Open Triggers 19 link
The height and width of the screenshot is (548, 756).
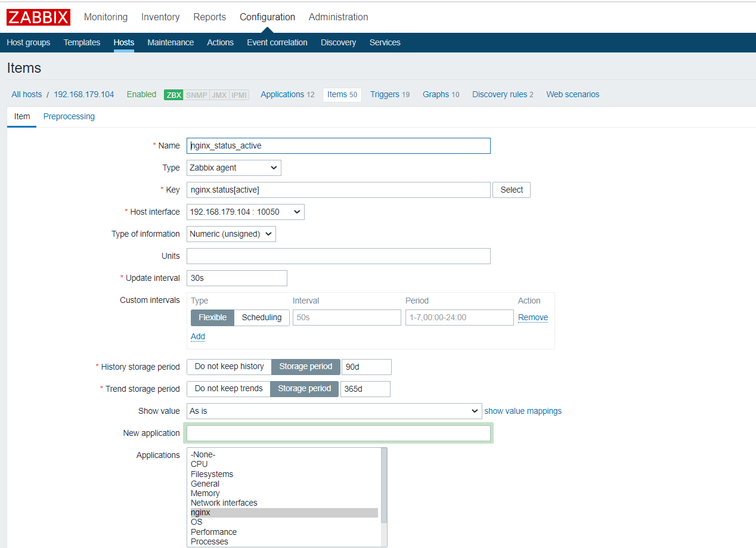point(390,94)
